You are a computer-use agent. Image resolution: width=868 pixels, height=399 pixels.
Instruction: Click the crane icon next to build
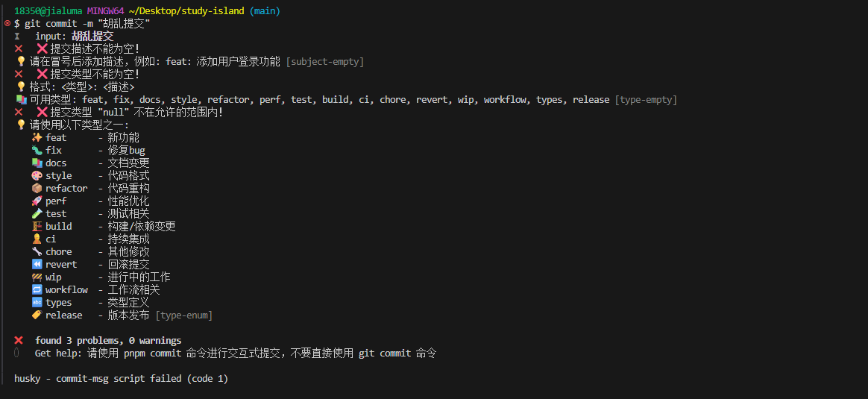tap(37, 226)
